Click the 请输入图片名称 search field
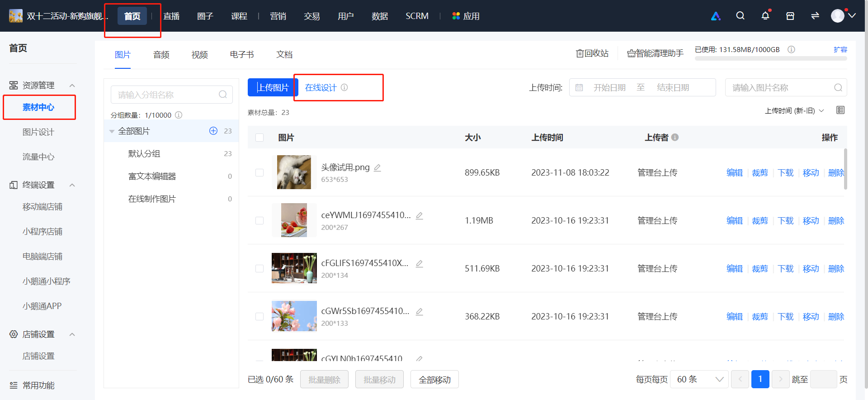The width and height of the screenshot is (868, 400). click(786, 87)
